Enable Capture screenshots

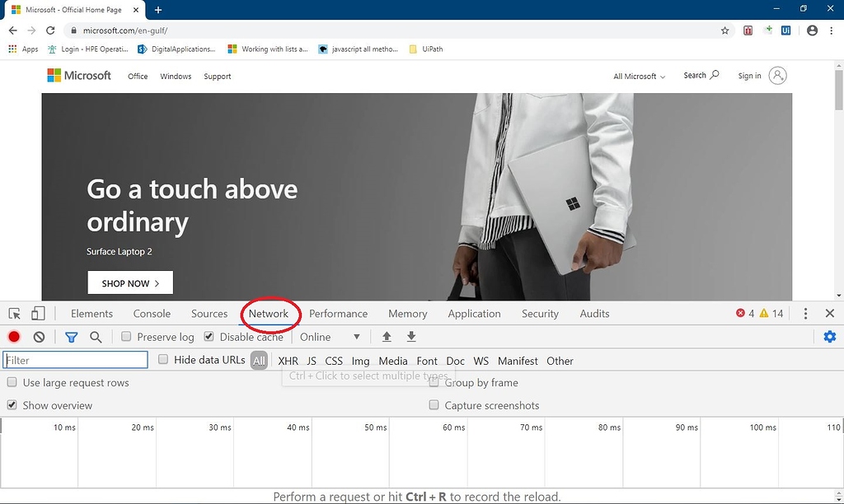(434, 405)
